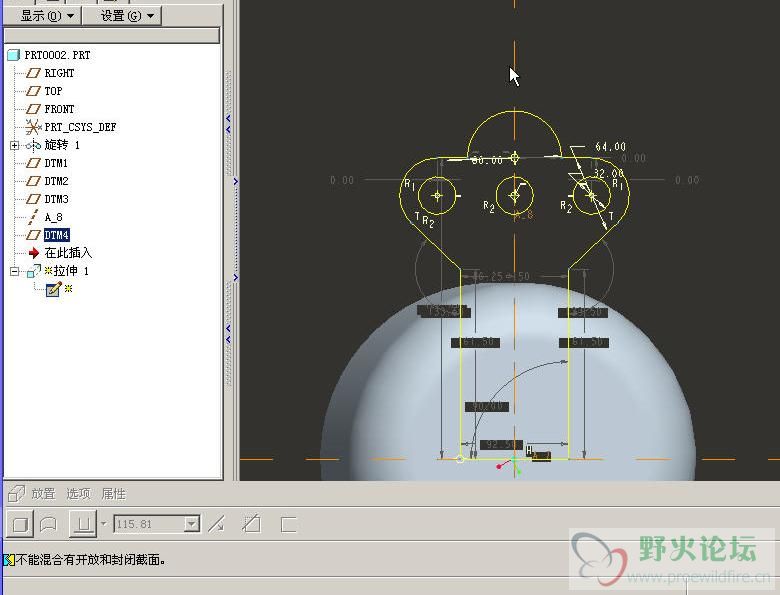
Task: Select the A_8 axis in tree
Action: [53, 217]
